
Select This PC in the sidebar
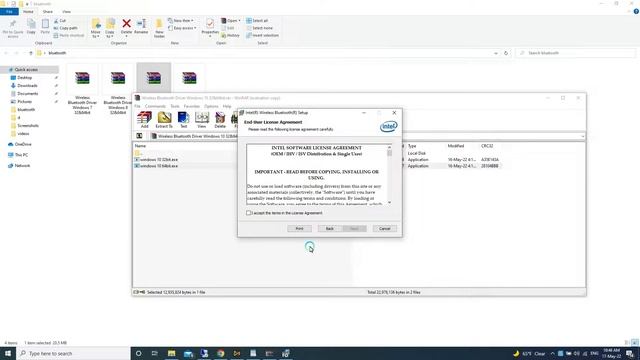point(21,155)
